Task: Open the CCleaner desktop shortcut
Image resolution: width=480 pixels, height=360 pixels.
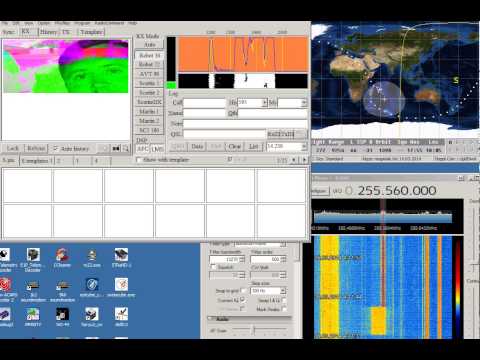Action: (x=62, y=257)
